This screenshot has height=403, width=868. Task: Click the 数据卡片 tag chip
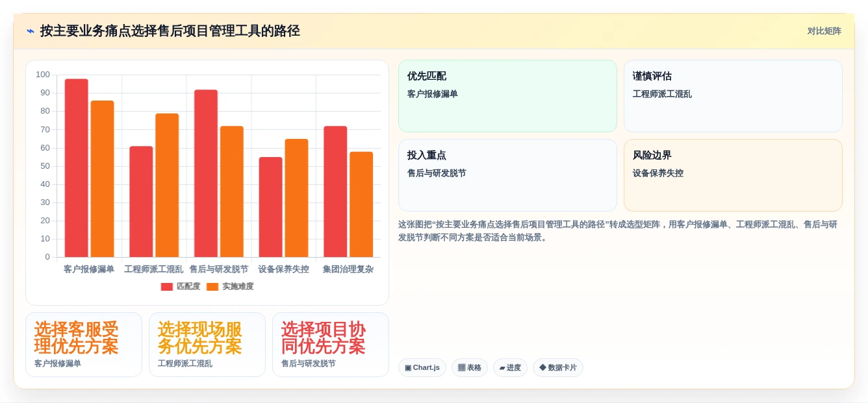[558, 368]
